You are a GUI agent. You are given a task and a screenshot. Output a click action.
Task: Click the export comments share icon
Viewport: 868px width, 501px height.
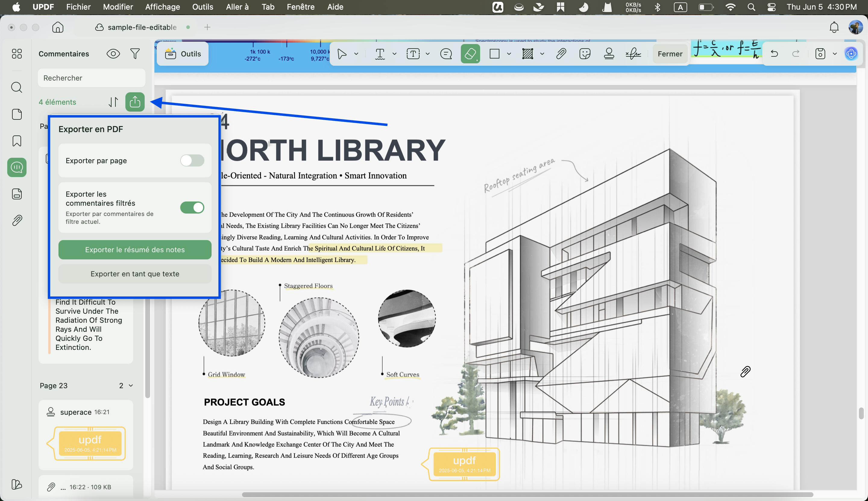(135, 102)
